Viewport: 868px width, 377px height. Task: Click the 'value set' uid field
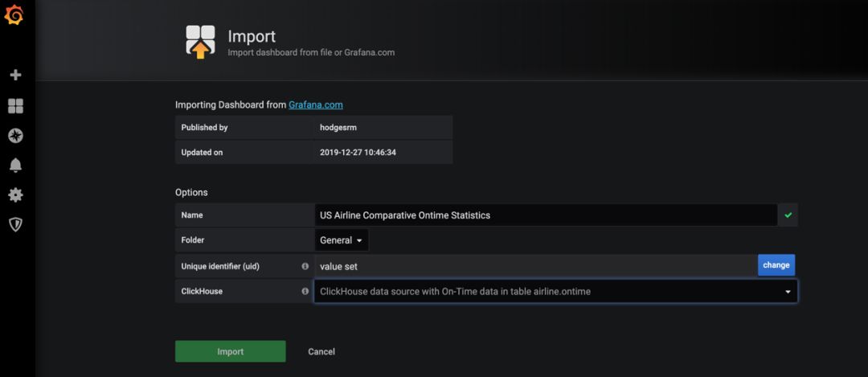click(536, 266)
